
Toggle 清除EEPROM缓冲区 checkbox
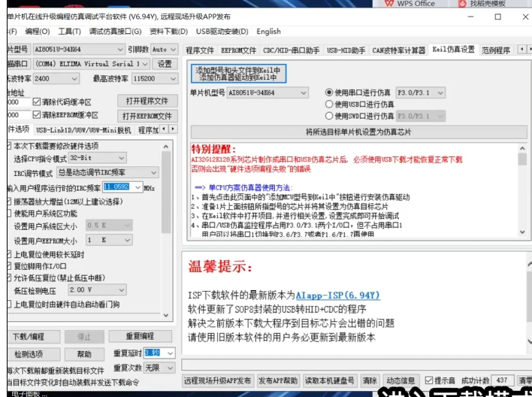click(x=37, y=115)
